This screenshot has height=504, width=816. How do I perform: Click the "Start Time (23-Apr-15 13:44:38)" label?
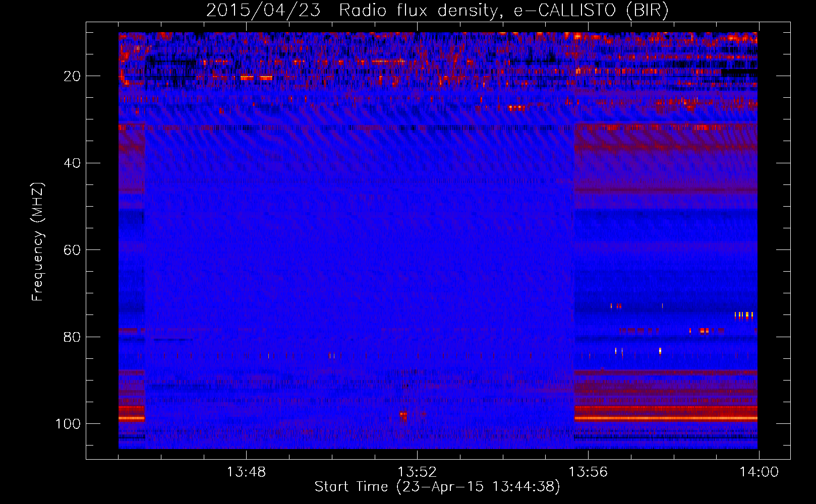pyautogui.click(x=437, y=487)
